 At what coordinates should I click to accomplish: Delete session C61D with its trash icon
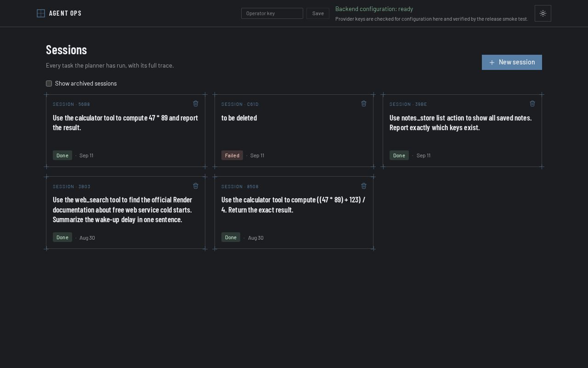[x=364, y=103]
